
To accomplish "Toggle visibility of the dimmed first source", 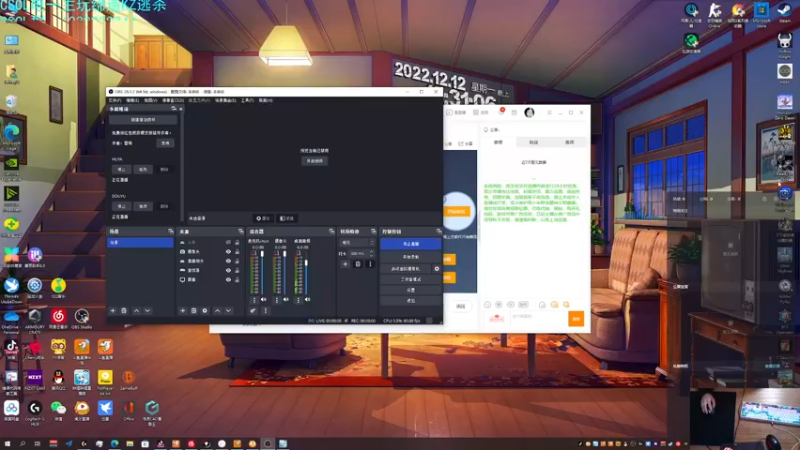I will click(228, 242).
